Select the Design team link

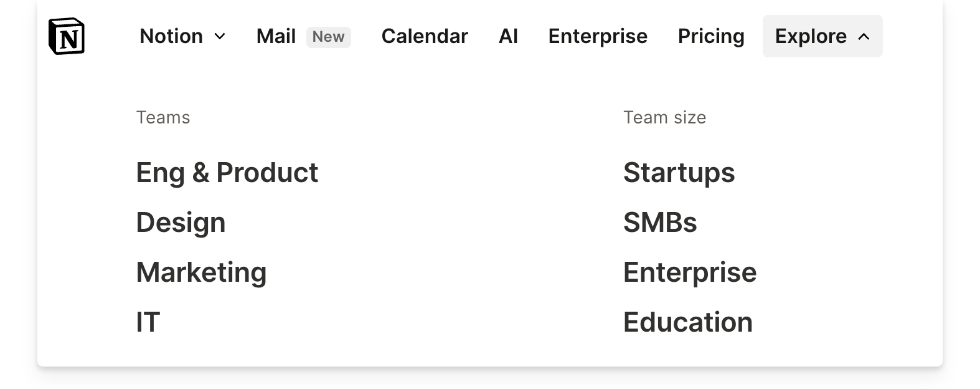[181, 223]
